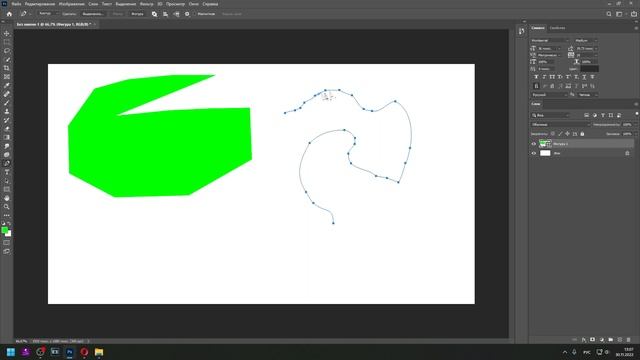The width and height of the screenshot is (640, 360).
Task: Open the History panel icon
Action: pos(521,31)
